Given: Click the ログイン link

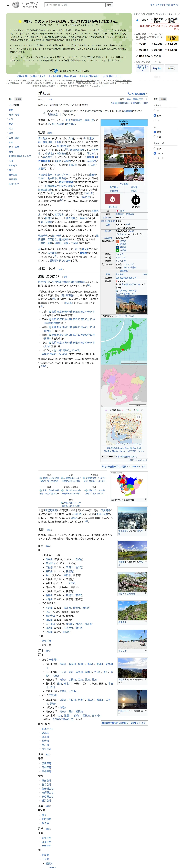Looking at the screenshot, I should [175, 5].
